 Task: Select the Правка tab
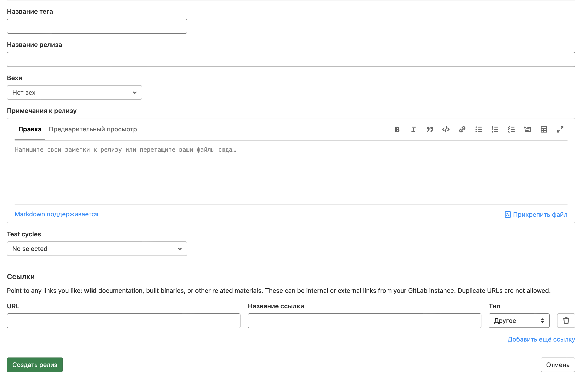coord(30,129)
